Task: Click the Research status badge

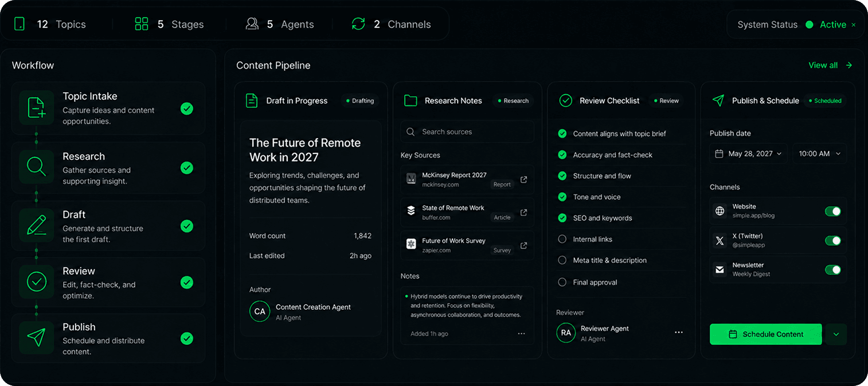Action: (513, 101)
